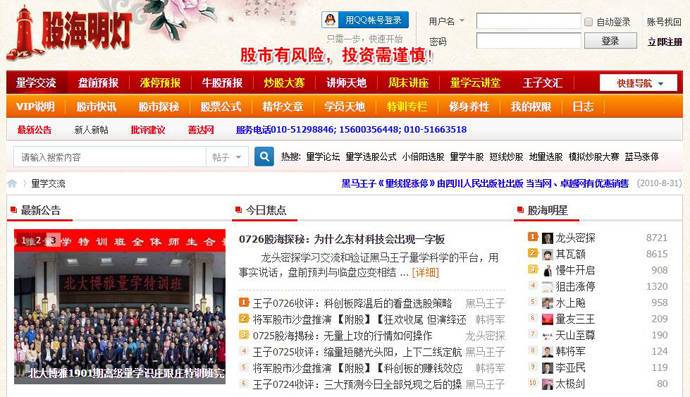The height and width of the screenshot is (397, 690).
Task: Open avatar of 龙头密探 in 股海明星
Action: pos(547,238)
